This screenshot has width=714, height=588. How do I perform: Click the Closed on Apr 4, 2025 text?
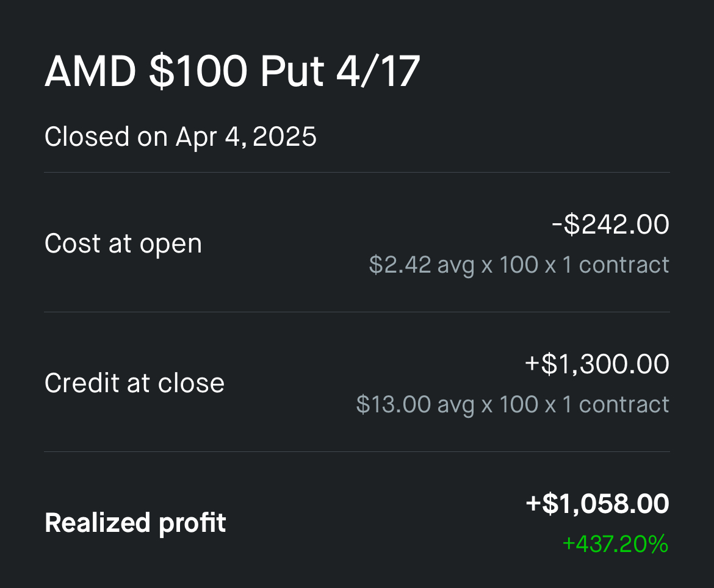pos(180,137)
